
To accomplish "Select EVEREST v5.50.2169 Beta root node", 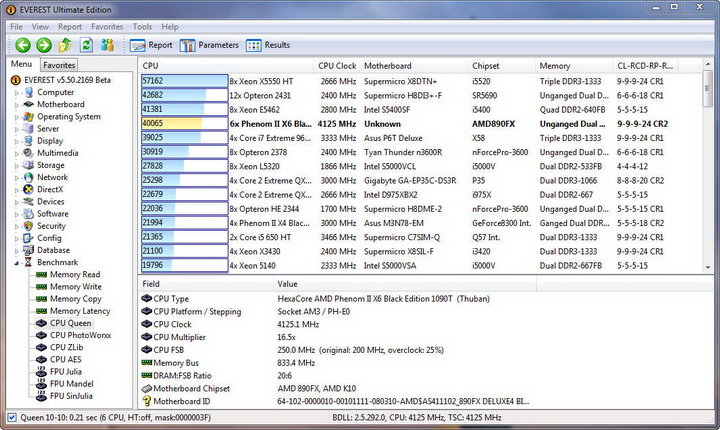I will [x=68, y=80].
